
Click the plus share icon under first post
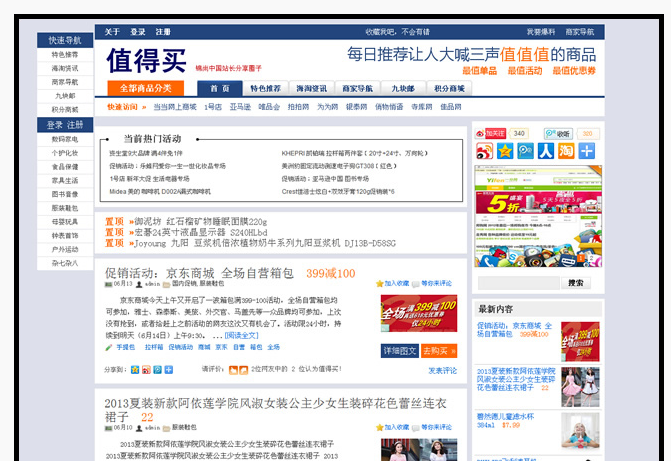pyautogui.click(x=169, y=369)
